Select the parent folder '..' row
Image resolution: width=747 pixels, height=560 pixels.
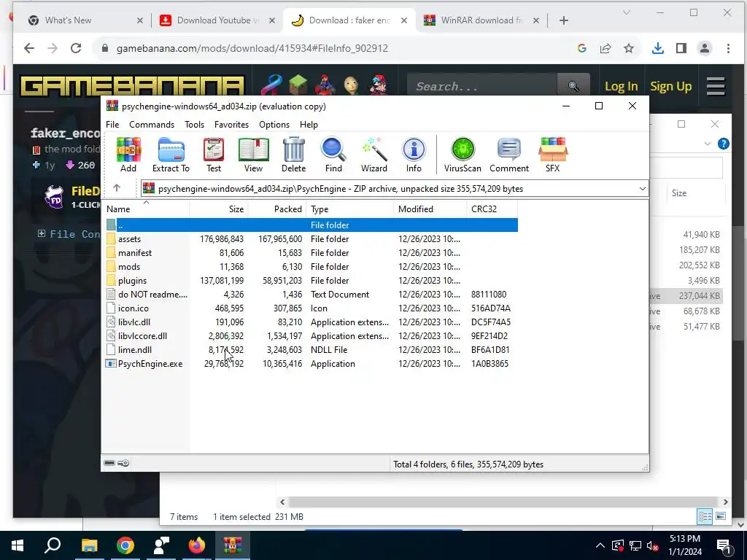click(x=311, y=225)
